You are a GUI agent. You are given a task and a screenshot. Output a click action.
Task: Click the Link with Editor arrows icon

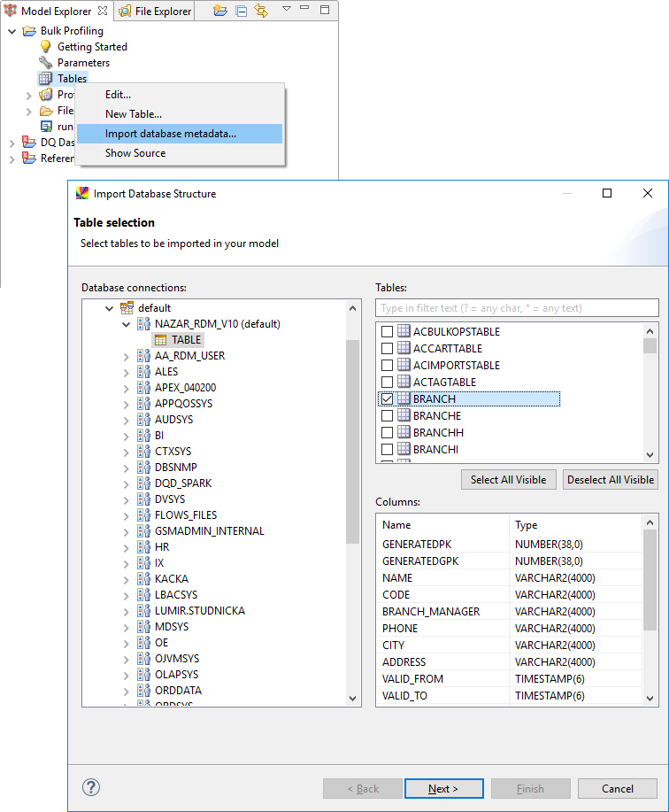tap(261, 12)
